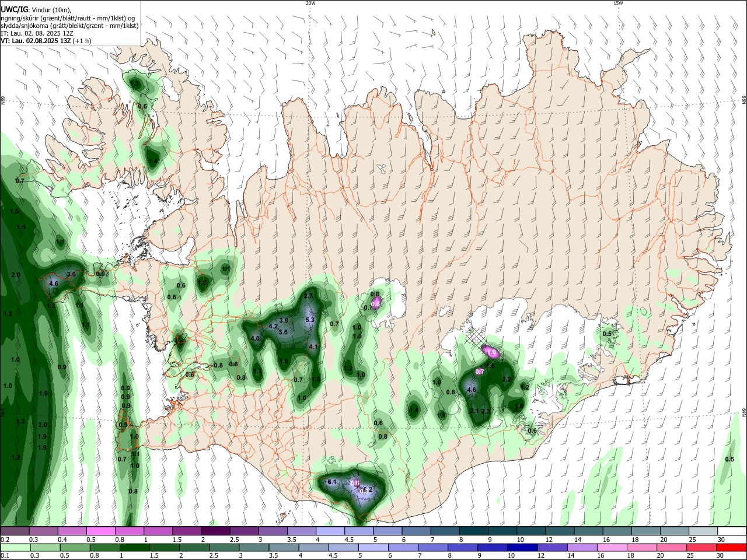Click the '6.2' precipitation value on the map
The image size is (747, 560).
point(367,490)
